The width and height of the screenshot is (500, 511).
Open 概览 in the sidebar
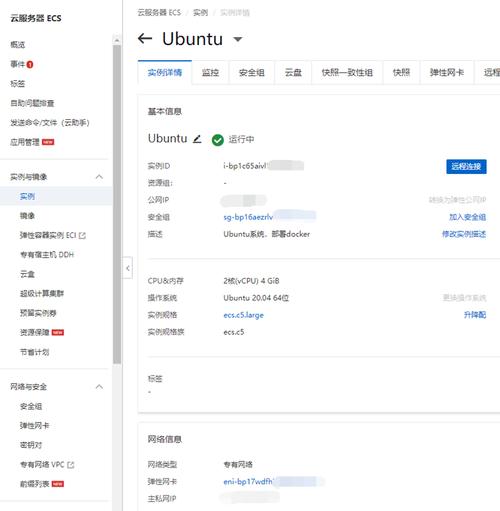[18, 45]
